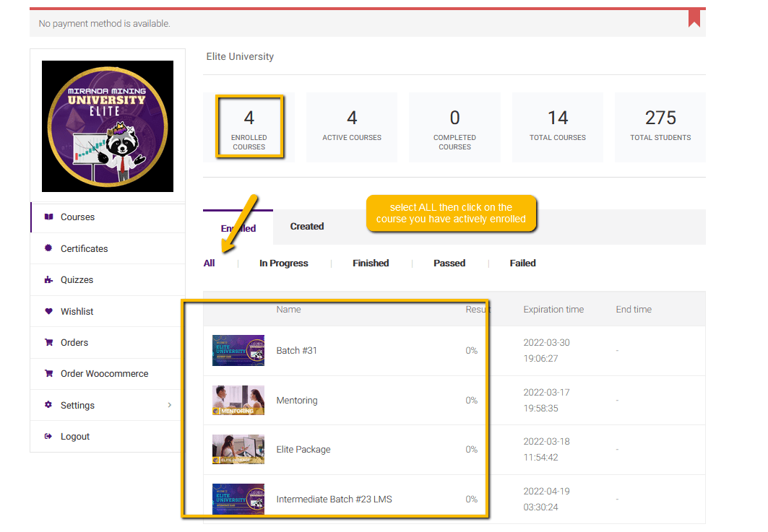Filter courses by Finished

[371, 263]
